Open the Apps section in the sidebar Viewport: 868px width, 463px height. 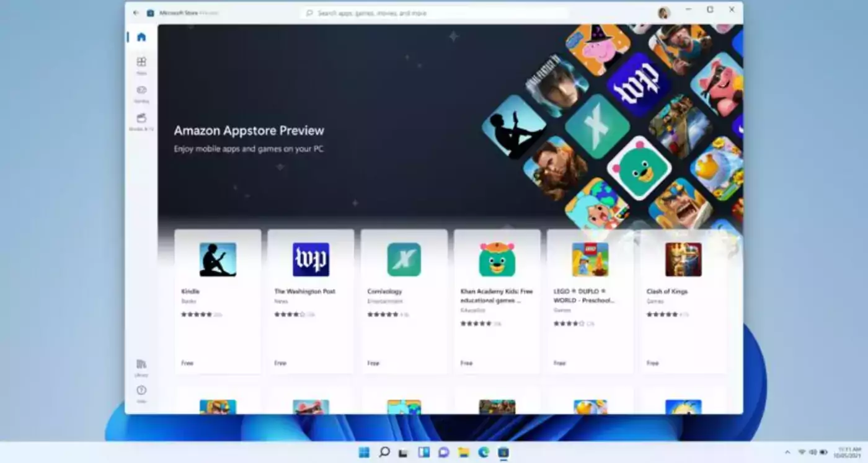[141, 64]
